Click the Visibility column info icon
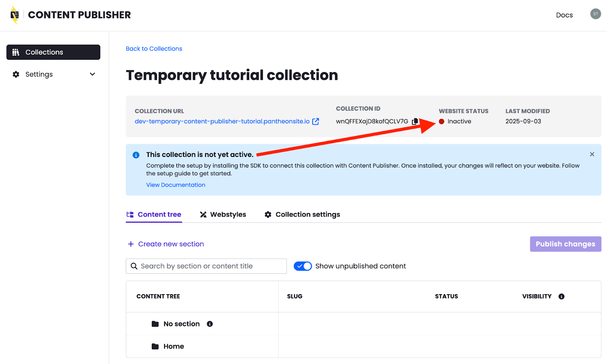 tap(561, 297)
